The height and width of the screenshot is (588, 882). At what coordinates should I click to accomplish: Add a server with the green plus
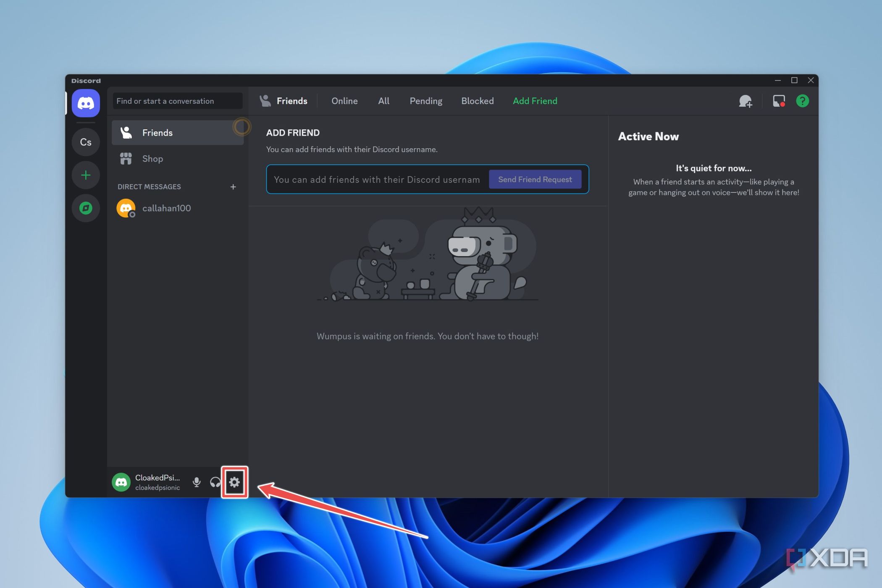coord(86,175)
